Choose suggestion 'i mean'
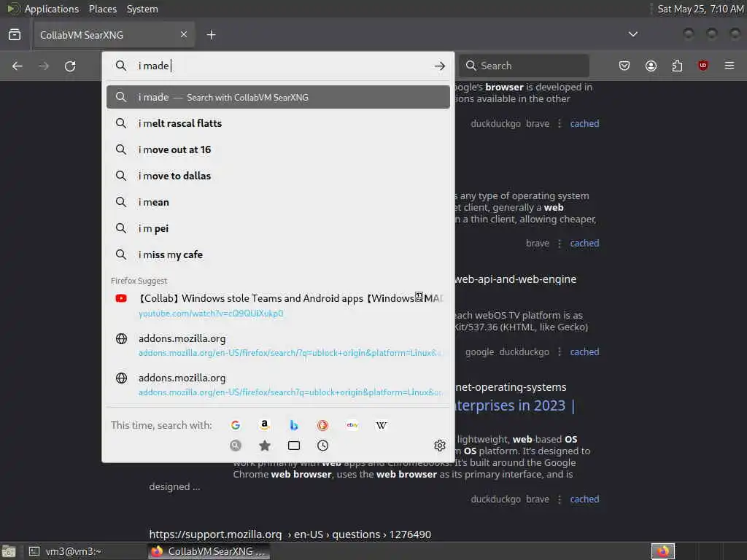 point(278,202)
